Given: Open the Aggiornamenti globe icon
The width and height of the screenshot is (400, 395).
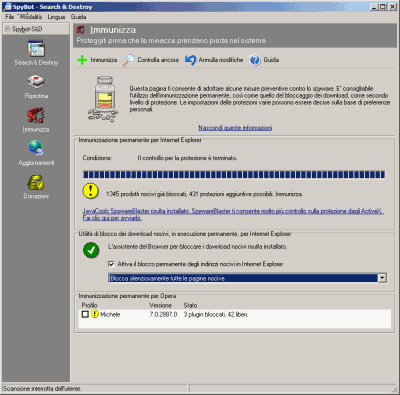Looking at the screenshot, I should [36, 148].
